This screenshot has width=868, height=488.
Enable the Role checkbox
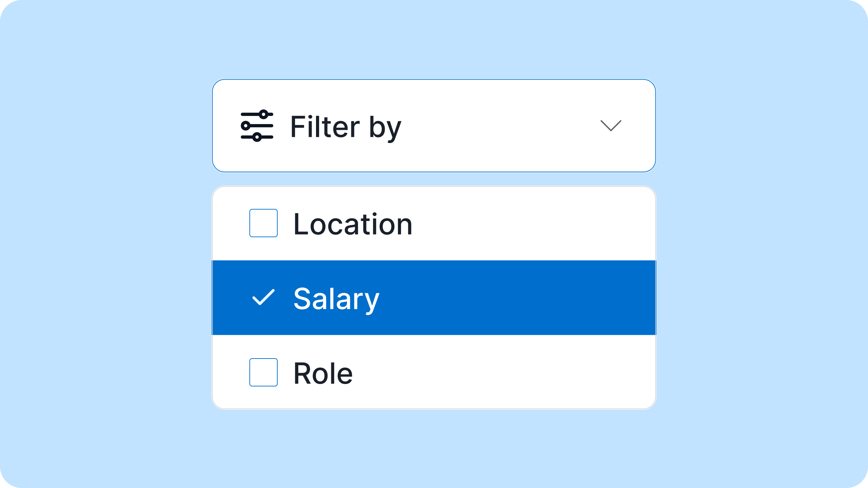coord(263,372)
